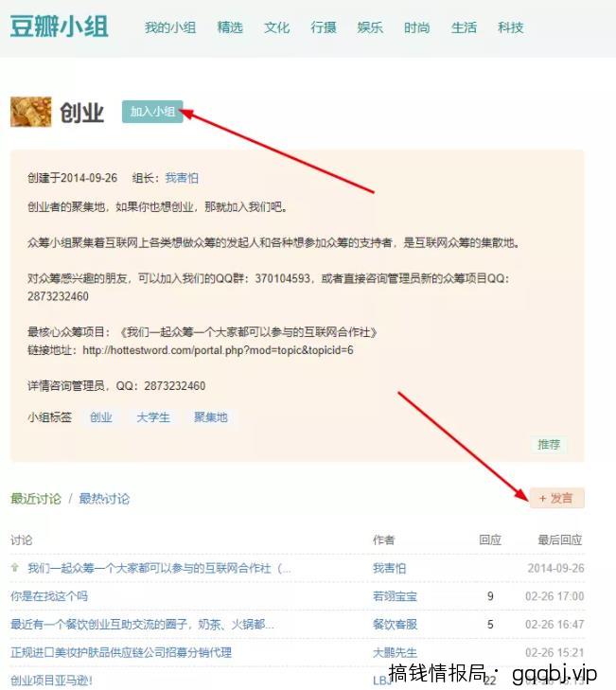Go to the 生活 category
The height and width of the screenshot is (690, 616).
pos(464,27)
